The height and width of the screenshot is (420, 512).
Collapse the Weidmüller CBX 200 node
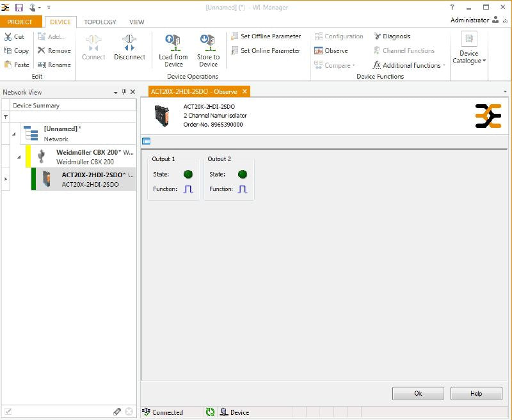pyautogui.click(x=19, y=157)
